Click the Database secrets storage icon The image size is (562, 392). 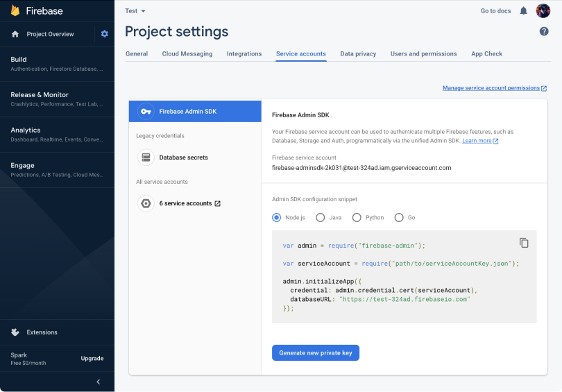[x=146, y=157]
